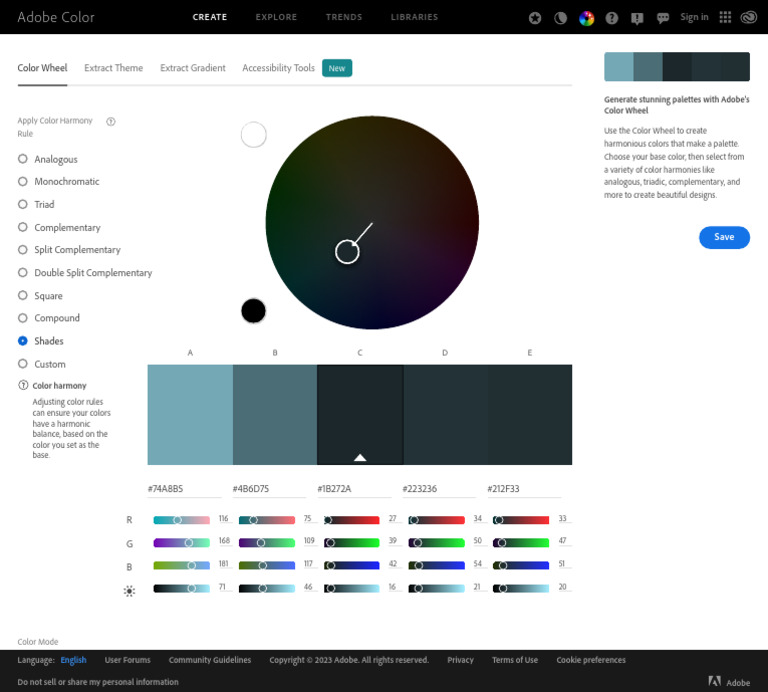Select base color swatch C
Image resolution: width=768 pixels, height=692 pixels.
[360, 415]
